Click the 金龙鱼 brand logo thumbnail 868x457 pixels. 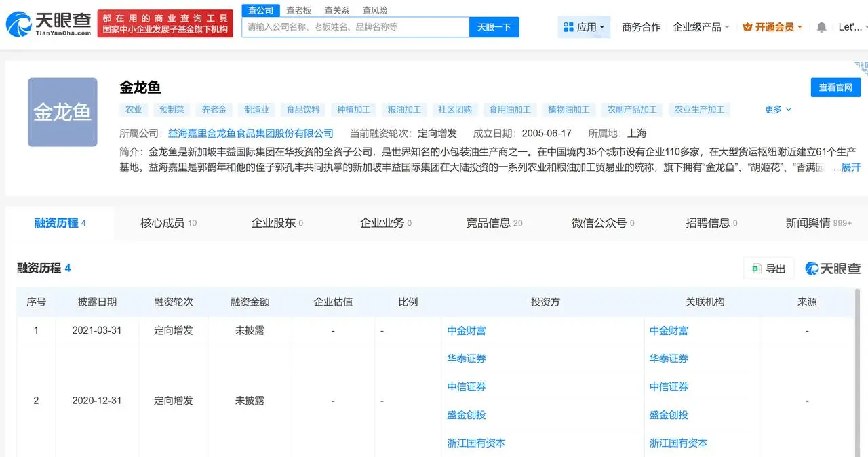[62, 112]
